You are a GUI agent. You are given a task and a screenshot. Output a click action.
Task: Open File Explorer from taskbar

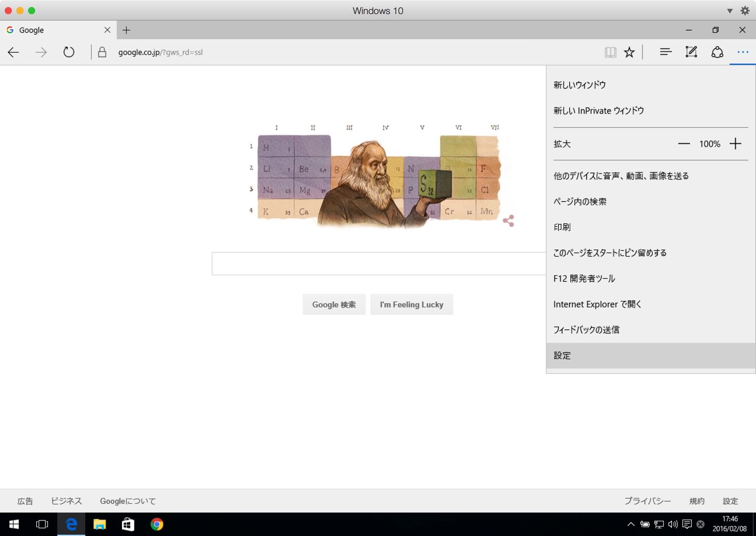click(100, 524)
